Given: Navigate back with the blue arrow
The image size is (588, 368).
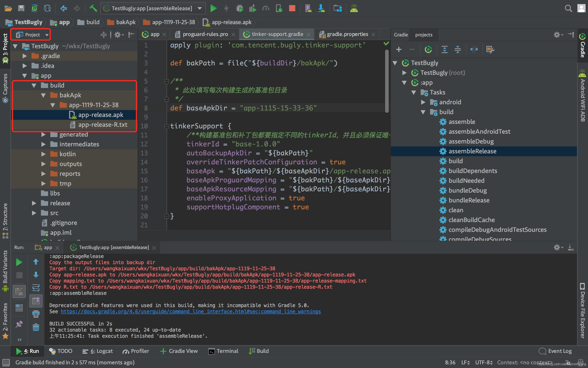Looking at the screenshot, I should click(64, 9).
